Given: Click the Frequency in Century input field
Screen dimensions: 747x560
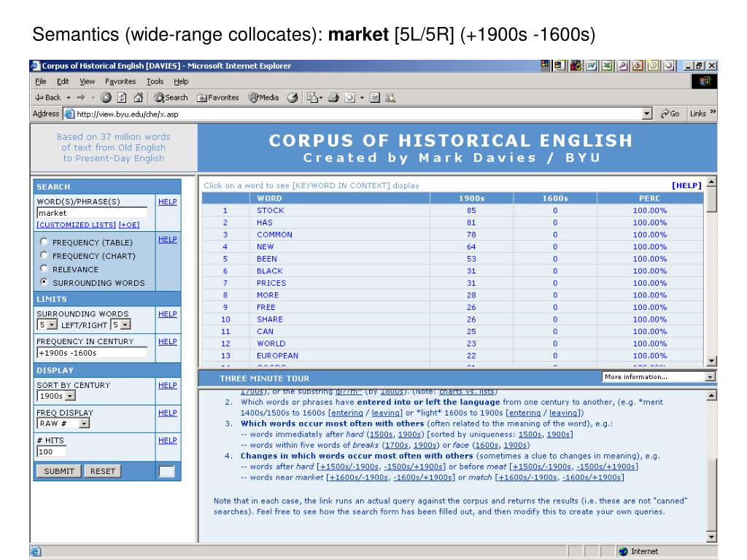Looking at the screenshot, I should coord(92,353).
